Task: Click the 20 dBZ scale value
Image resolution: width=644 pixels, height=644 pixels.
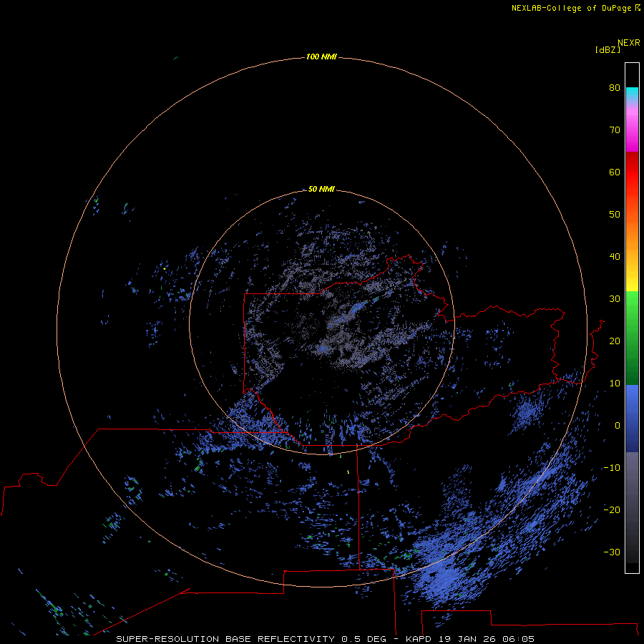Action: point(615,341)
